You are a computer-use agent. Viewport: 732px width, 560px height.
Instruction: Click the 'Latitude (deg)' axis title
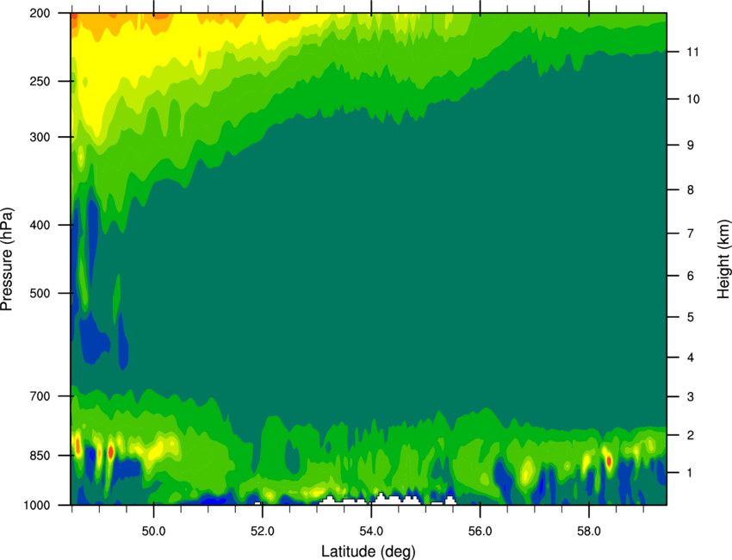pos(368,551)
